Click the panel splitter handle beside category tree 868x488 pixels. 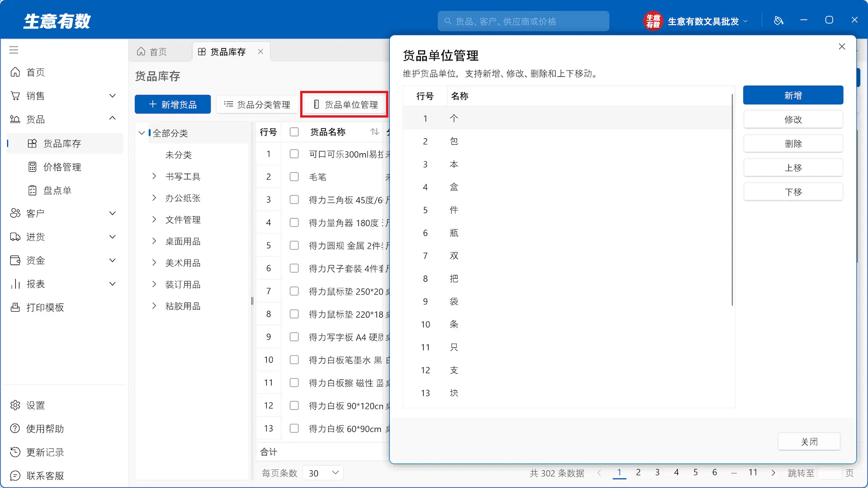pyautogui.click(x=252, y=301)
